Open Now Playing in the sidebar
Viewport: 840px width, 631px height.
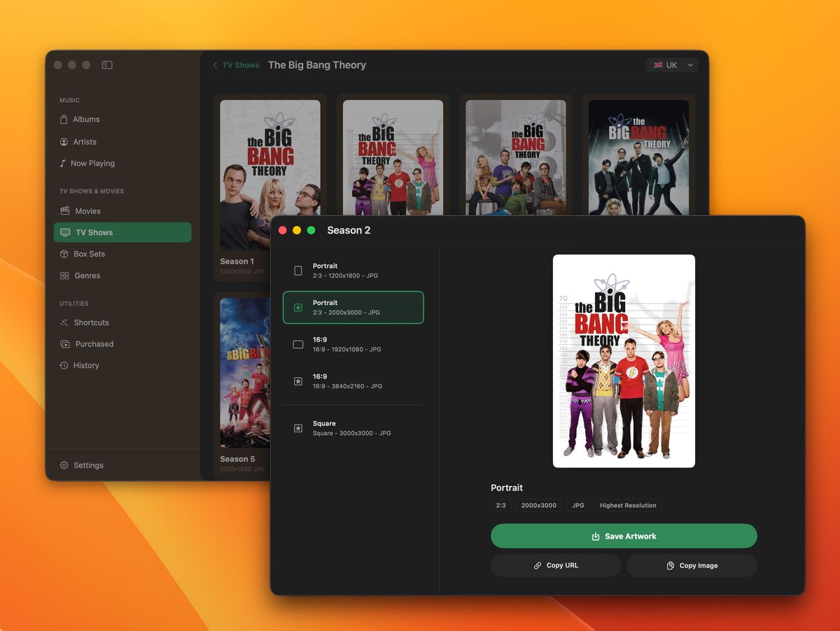coord(122,163)
